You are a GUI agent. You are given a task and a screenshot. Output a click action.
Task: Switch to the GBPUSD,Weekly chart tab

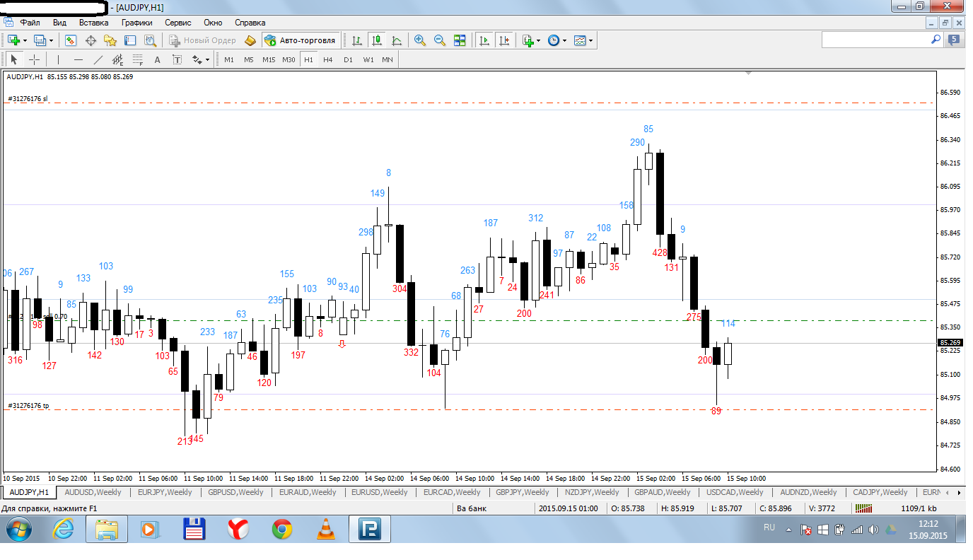coord(235,492)
